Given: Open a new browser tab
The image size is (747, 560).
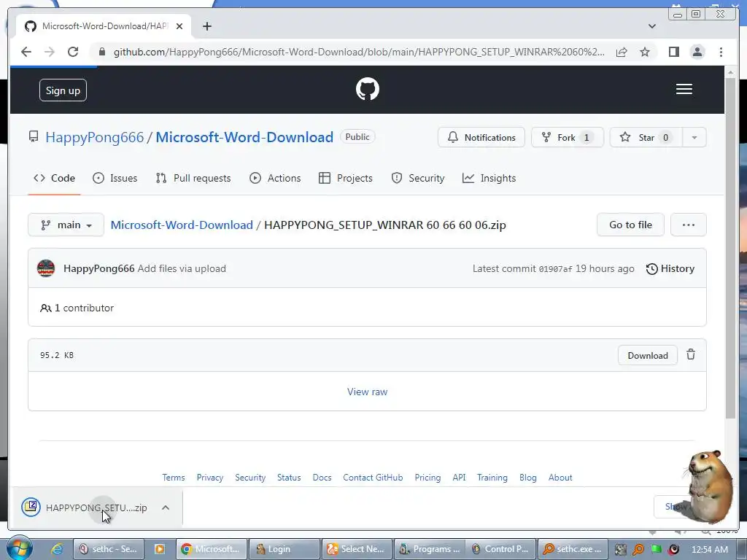Looking at the screenshot, I should (x=206, y=26).
